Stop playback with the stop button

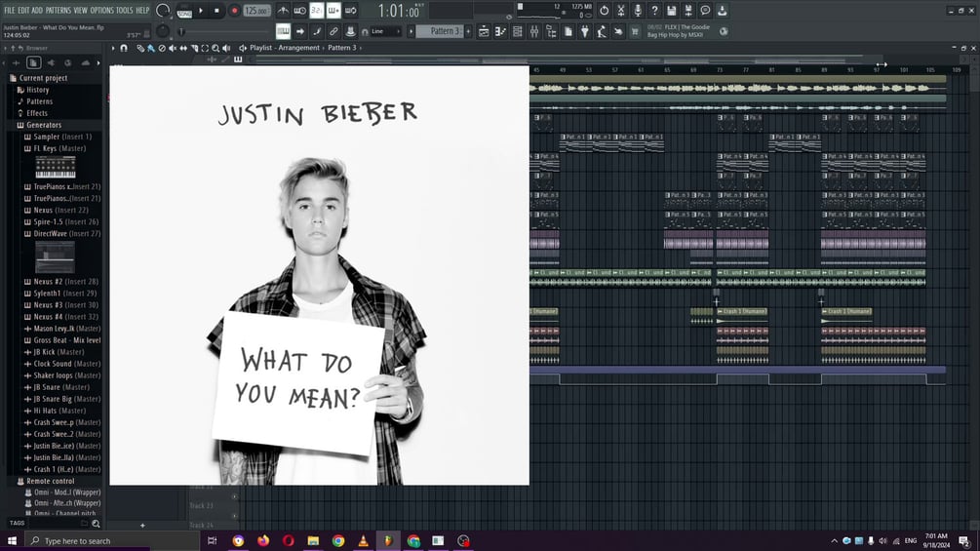tap(216, 11)
